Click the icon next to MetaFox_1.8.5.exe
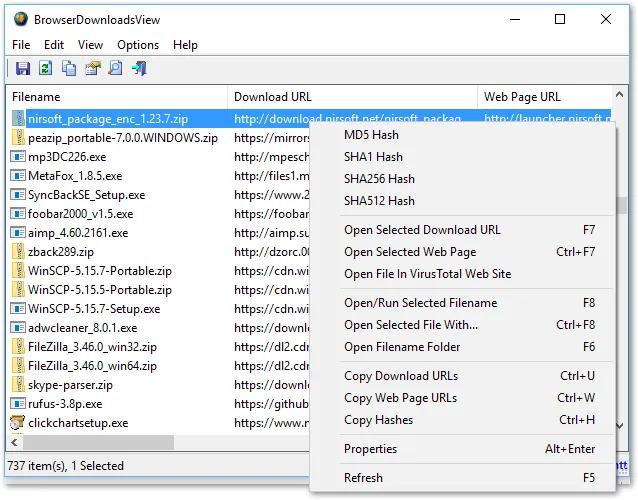This screenshot has height=500, width=638. tap(17, 176)
